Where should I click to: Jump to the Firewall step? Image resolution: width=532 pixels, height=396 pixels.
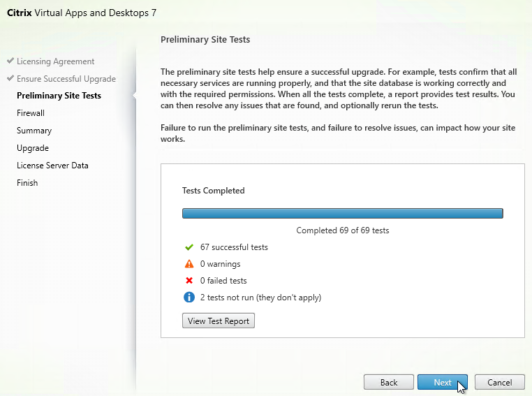[x=31, y=113]
